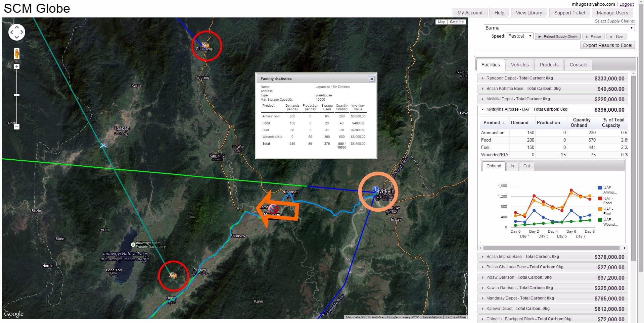The image size is (644, 323).
Task: Select the Shaduzup warehouse icon
Action: pos(205,45)
